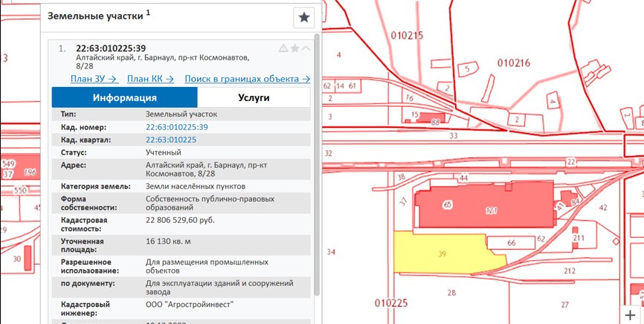The width and height of the screenshot is (644, 324).
Task: Click the warning triangle icon on parcel card
Action: click(x=283, y=48)
